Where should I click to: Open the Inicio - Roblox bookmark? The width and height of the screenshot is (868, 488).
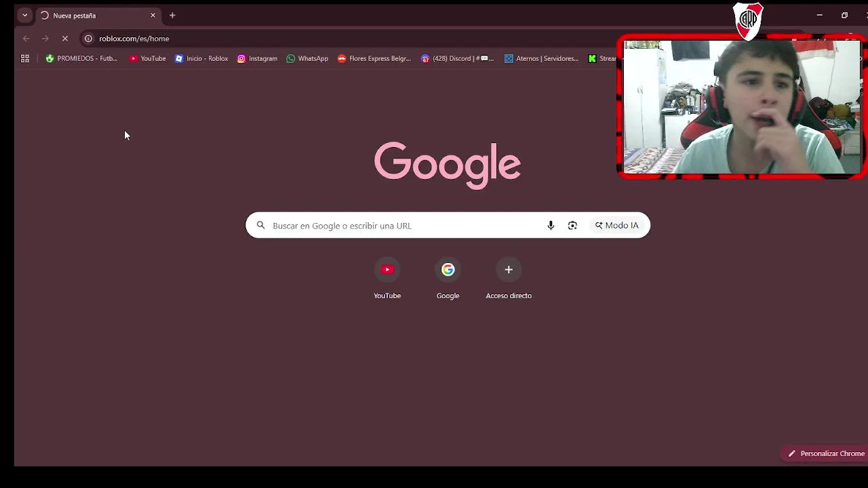point(201,58)
